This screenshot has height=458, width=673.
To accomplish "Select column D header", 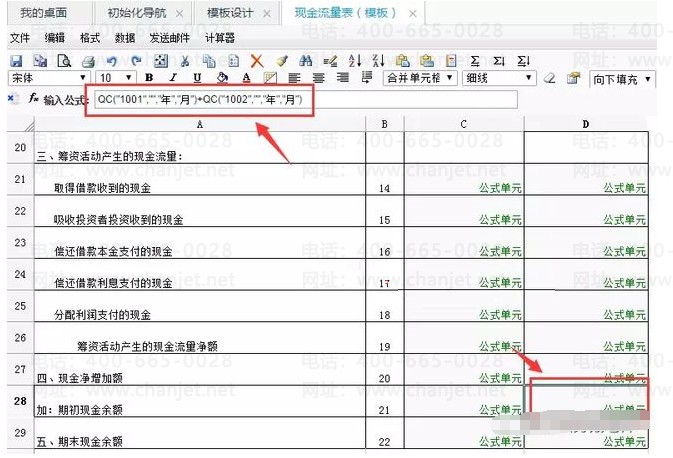I will [586, 124].
